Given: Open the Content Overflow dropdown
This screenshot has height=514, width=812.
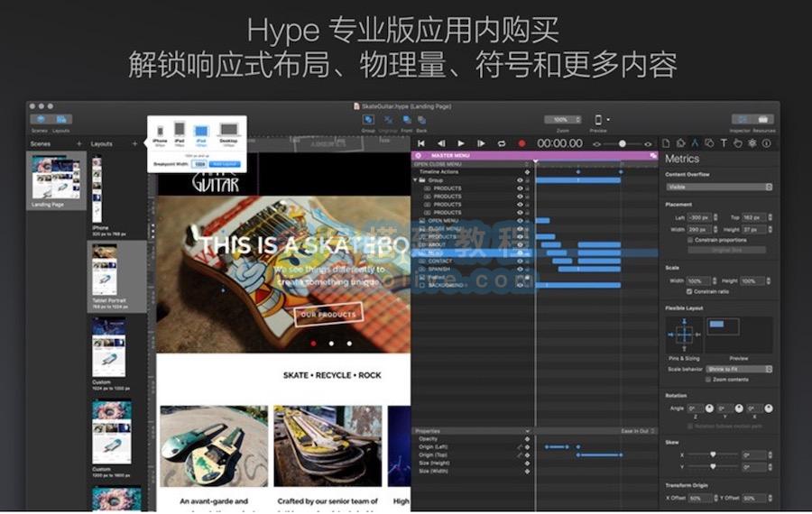Looking at the screenshot, I should [x=719, y=187].
